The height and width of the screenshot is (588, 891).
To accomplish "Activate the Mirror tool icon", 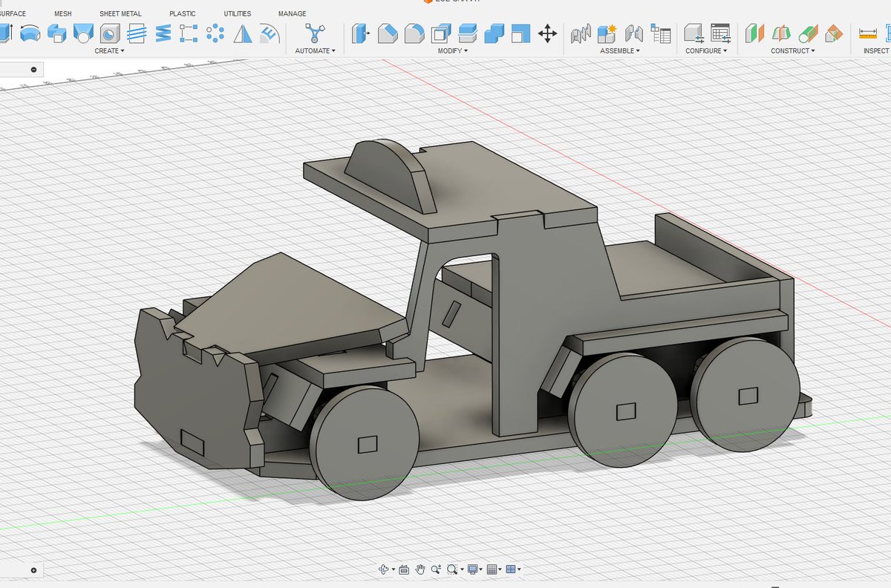I will 243,33.
